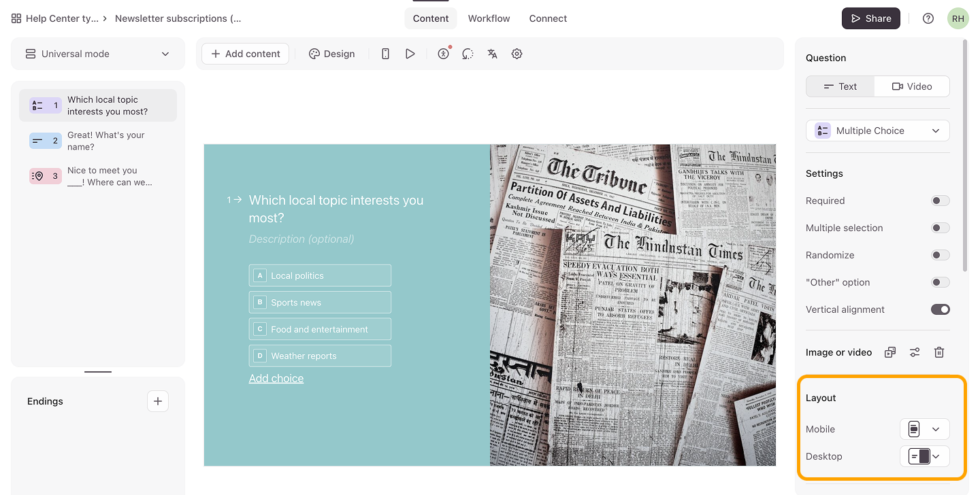Select question 3 Nice to meet you
Viewport: 980px width, 495px height.
[98, 176]
